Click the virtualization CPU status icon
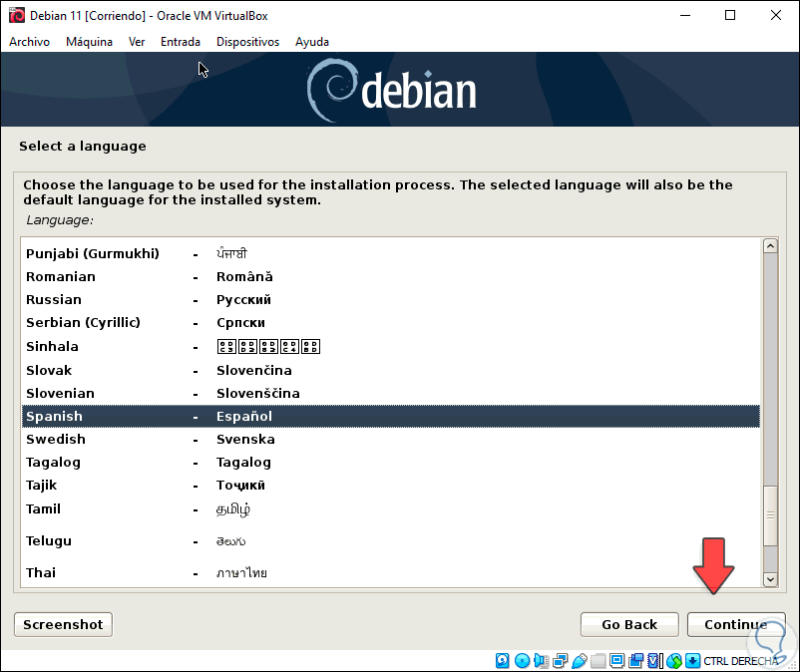Image resolution: width=800 pixels, height=672 pixels. pyautogui.click(x=655, y=661)
